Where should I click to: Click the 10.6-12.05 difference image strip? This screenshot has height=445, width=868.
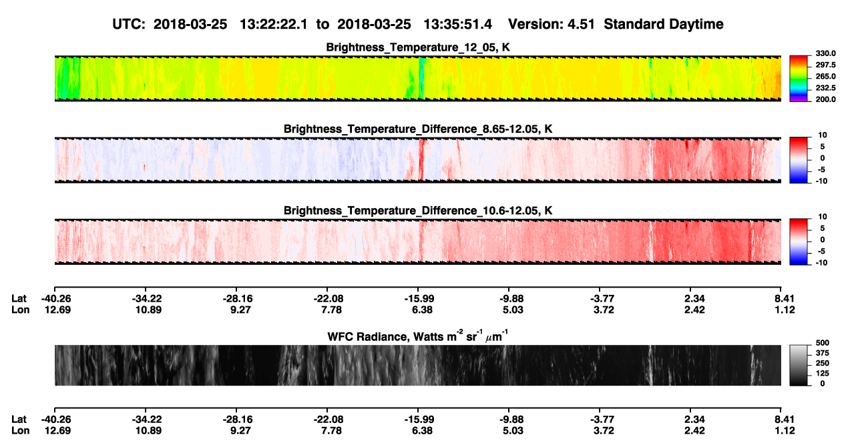[417, 242]
